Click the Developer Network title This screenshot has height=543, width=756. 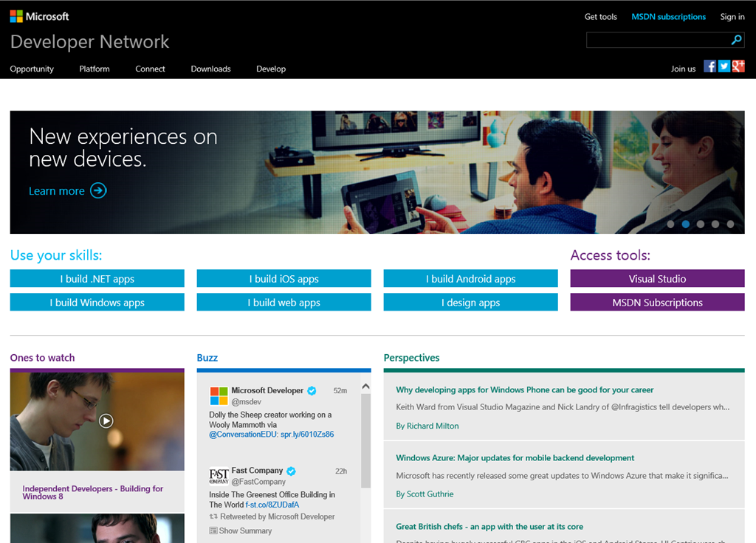(89, 42)
